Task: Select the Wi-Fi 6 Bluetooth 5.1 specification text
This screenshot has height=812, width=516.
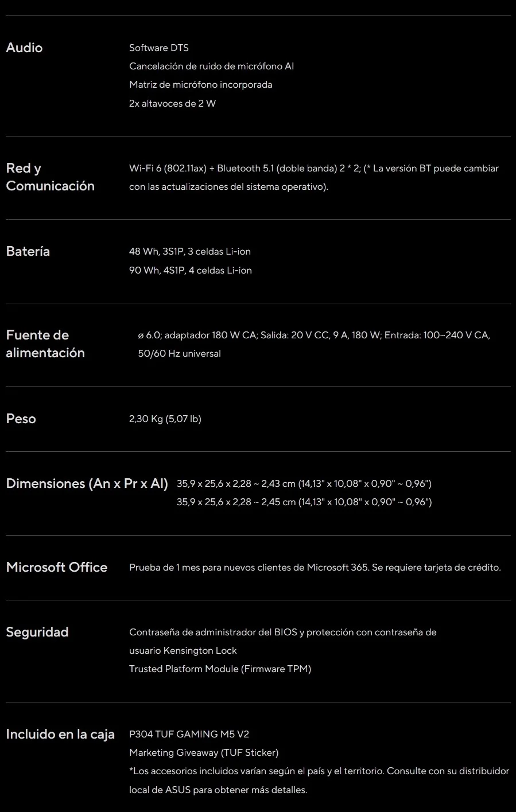Action: pos(313,177)
